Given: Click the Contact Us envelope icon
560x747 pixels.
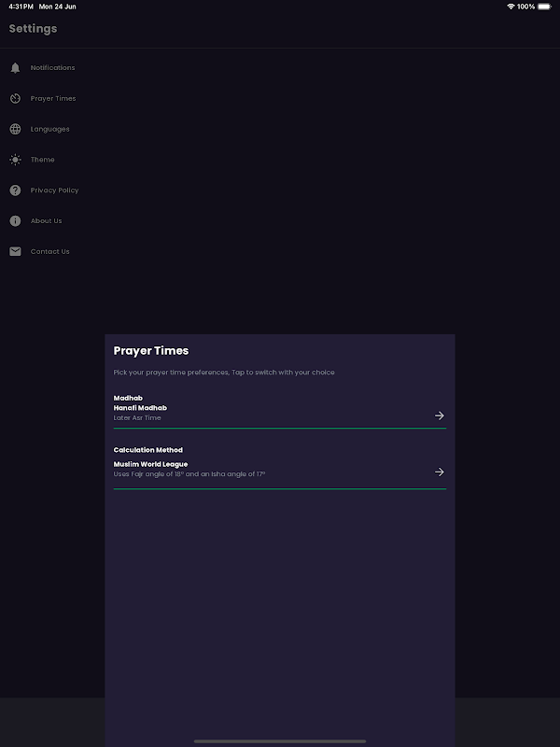Looking at the screenshot, I should (15, 251).
